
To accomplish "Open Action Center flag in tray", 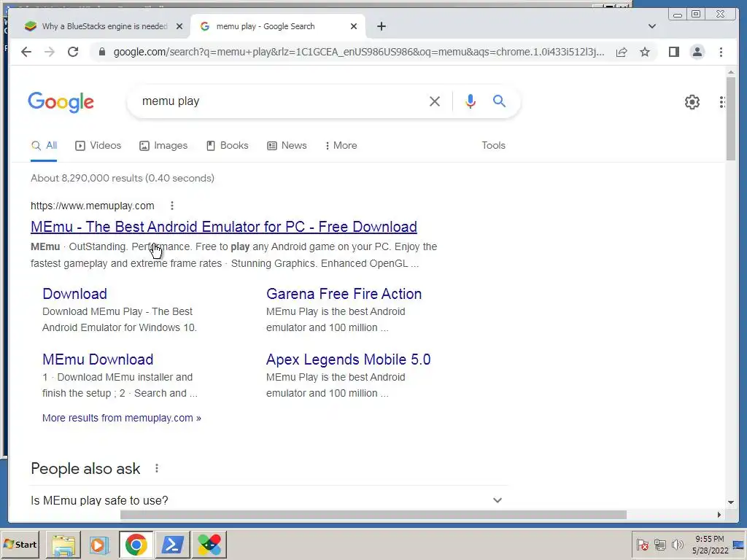I will 642,545.
